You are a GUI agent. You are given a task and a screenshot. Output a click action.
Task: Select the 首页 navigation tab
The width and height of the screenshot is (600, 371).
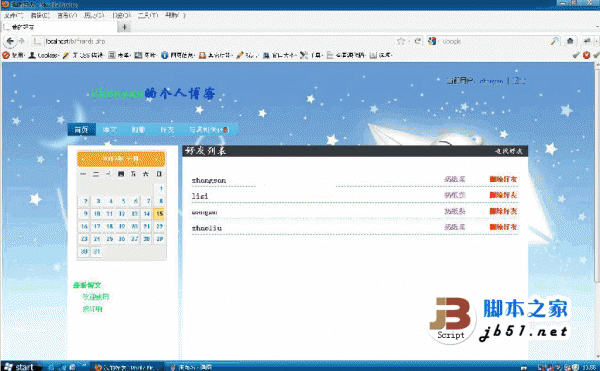click(x=81, y=130)
